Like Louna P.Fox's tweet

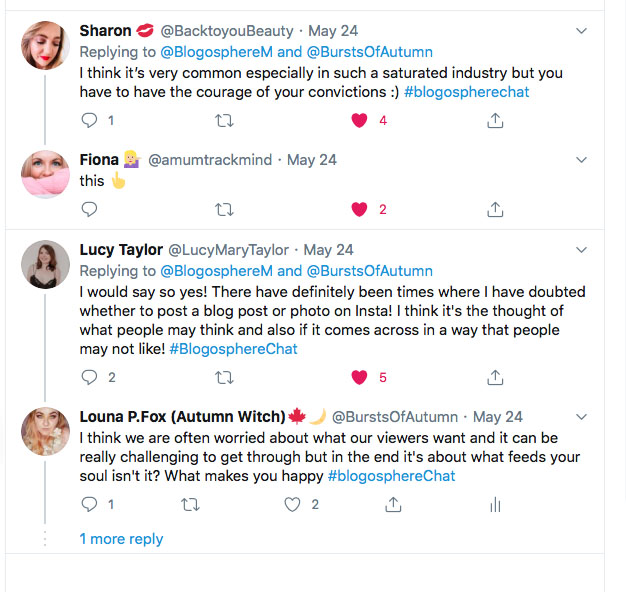[x=292, y=505]
